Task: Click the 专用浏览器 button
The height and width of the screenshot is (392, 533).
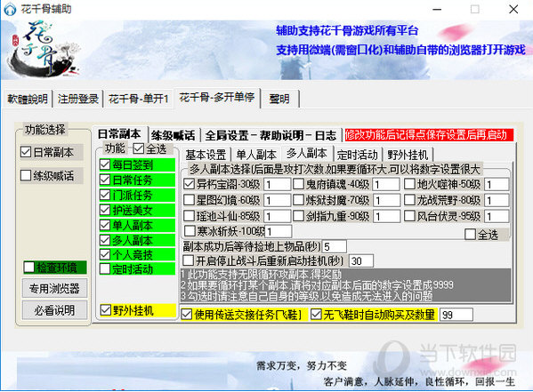Action: [x=54, y=288]
